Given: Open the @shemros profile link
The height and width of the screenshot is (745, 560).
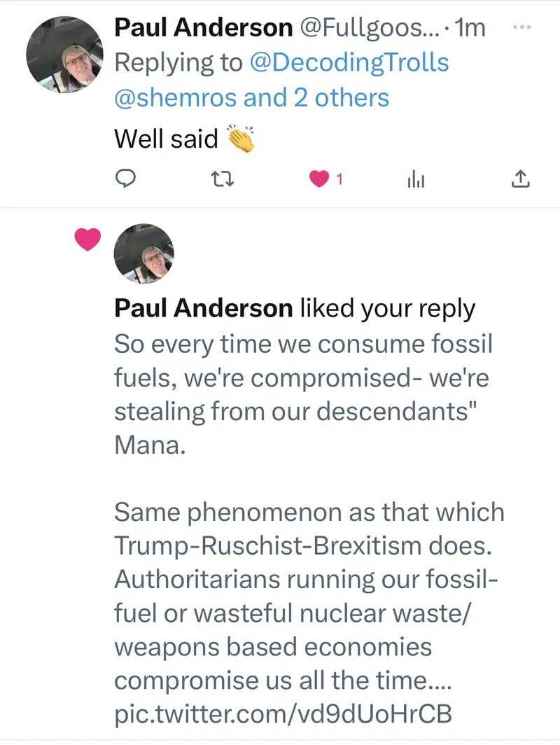Looking at the screenshot, I should point(175,97).
